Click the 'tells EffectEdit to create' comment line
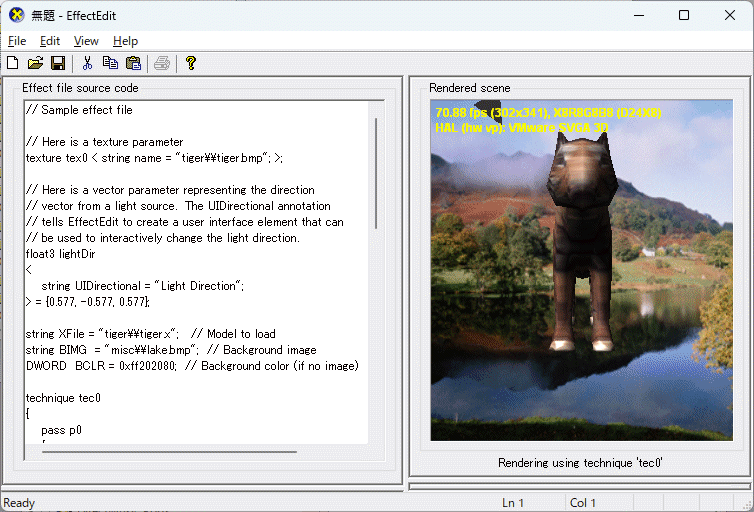Image resolution: width=754 pixels, height=512 pixels. tap(185, 222)
